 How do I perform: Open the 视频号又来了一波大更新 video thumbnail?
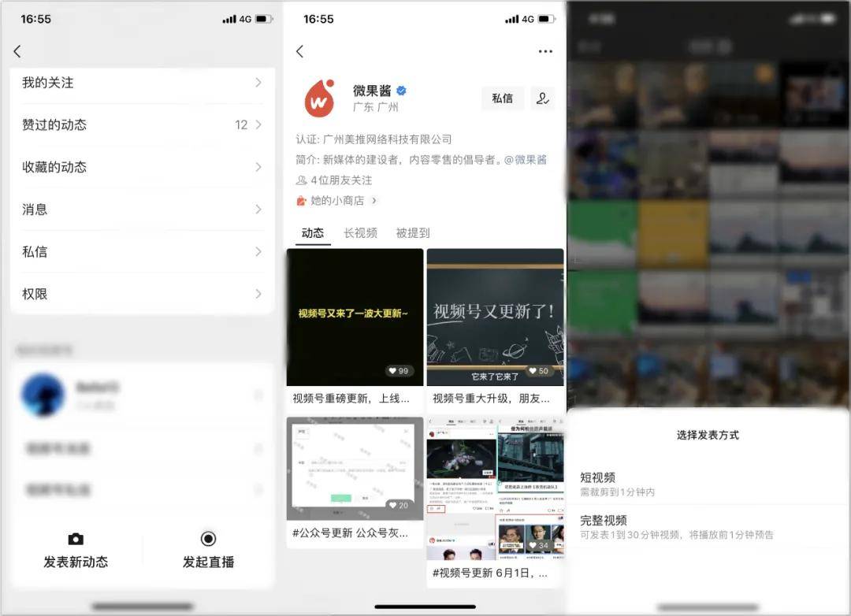355,315
